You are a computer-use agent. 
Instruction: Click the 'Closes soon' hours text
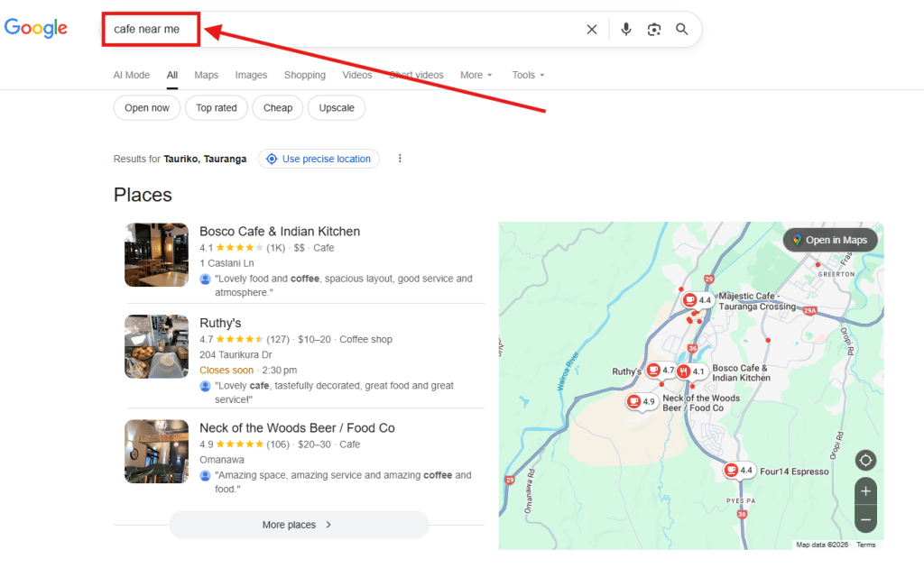point(226,371)
